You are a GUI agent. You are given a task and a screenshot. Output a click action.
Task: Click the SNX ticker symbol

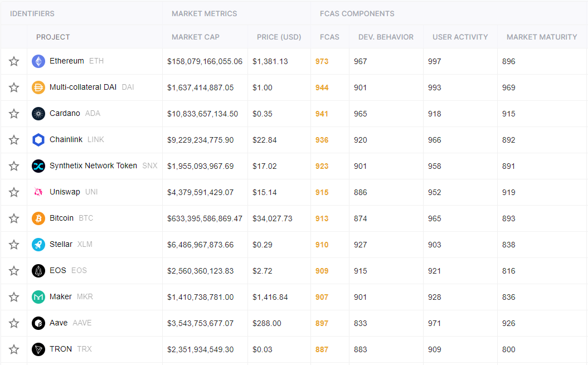click(x=149, y=166)
